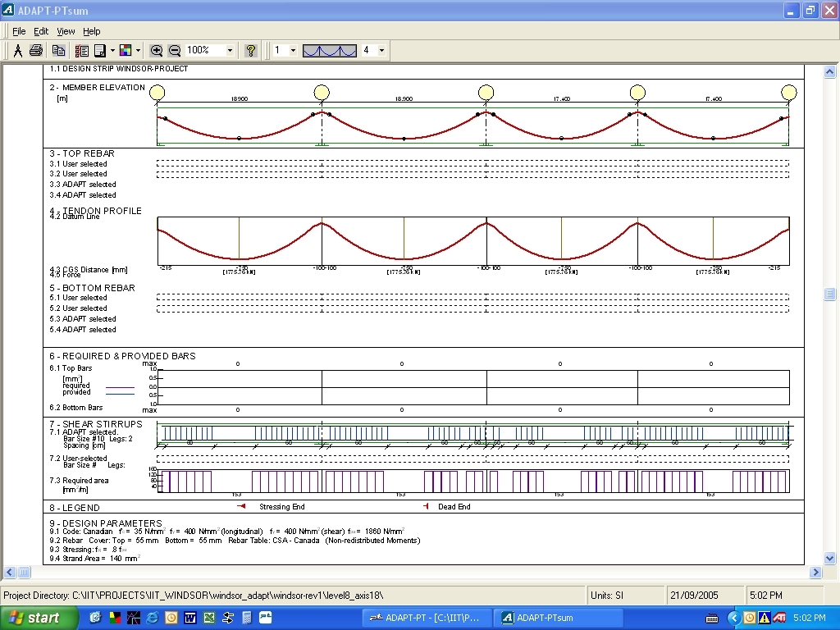840x630 pixels.
Task: Open the first span number dropdown
Action: (x=293, y=51)
